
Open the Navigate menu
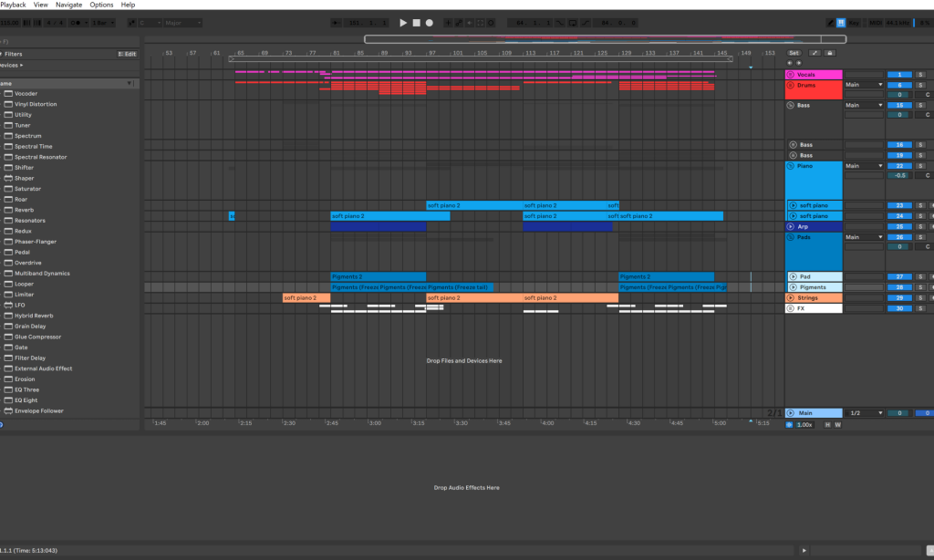point(68,5)
